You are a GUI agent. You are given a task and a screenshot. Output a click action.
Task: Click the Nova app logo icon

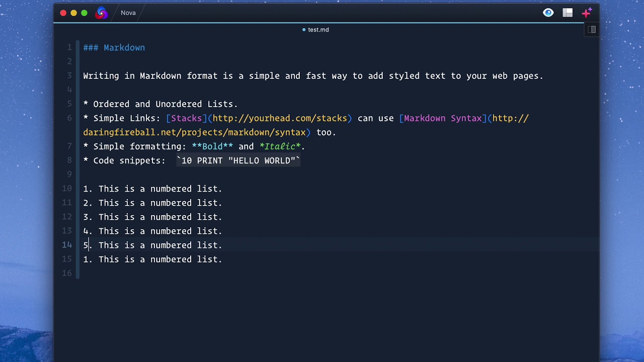(x=102, y=13)
